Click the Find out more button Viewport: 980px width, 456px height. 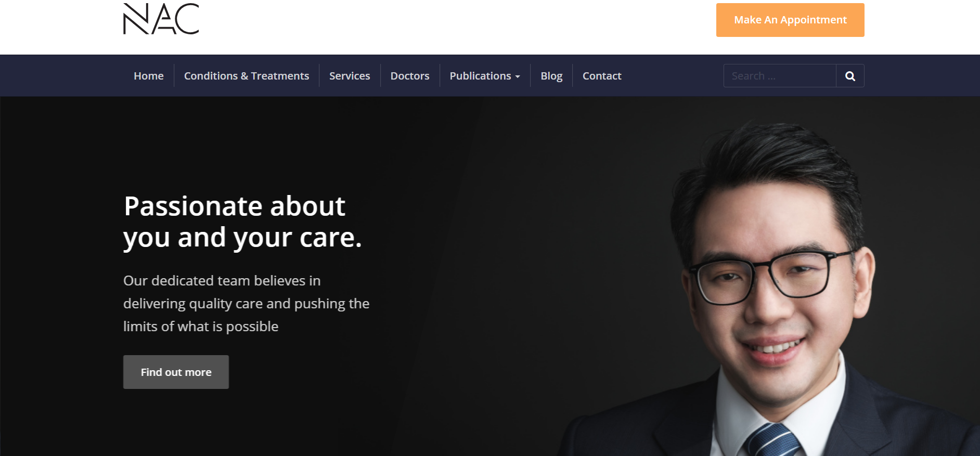(176, 372)
